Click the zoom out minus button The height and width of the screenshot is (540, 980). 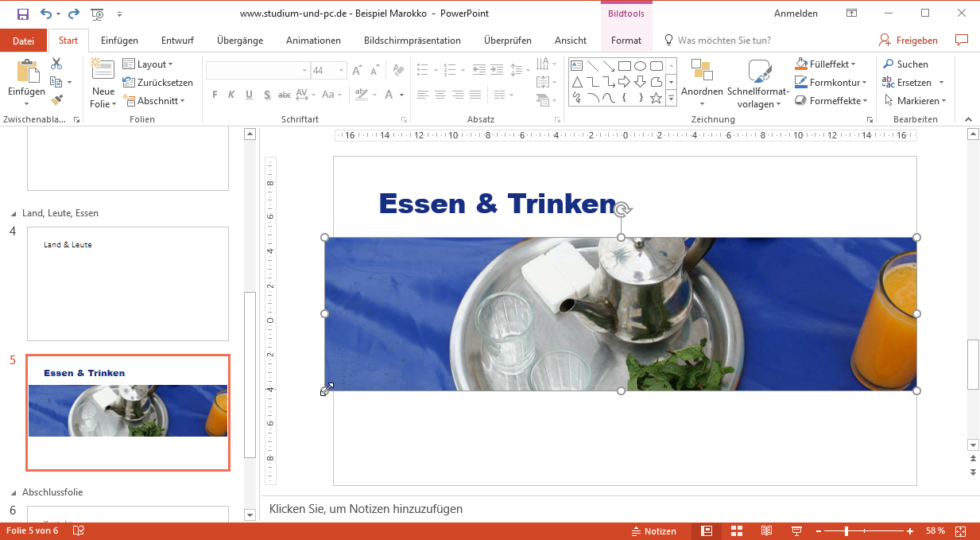point(818,530)
